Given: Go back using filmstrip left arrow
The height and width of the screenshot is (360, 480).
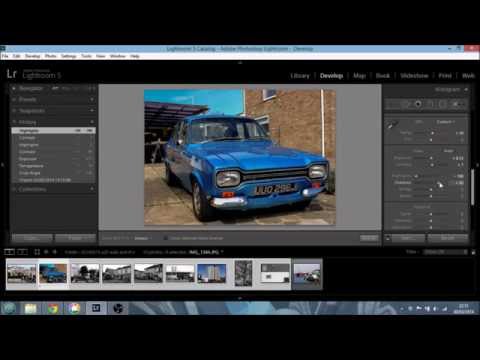Looking at the screenshot, I should click(46, 252).
